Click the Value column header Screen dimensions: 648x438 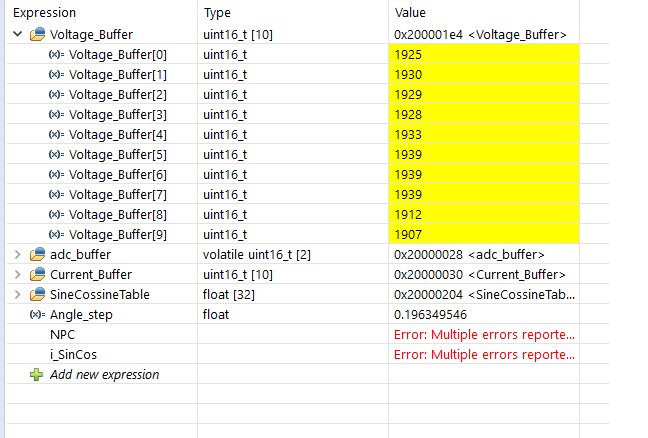[x=410, y=13]
